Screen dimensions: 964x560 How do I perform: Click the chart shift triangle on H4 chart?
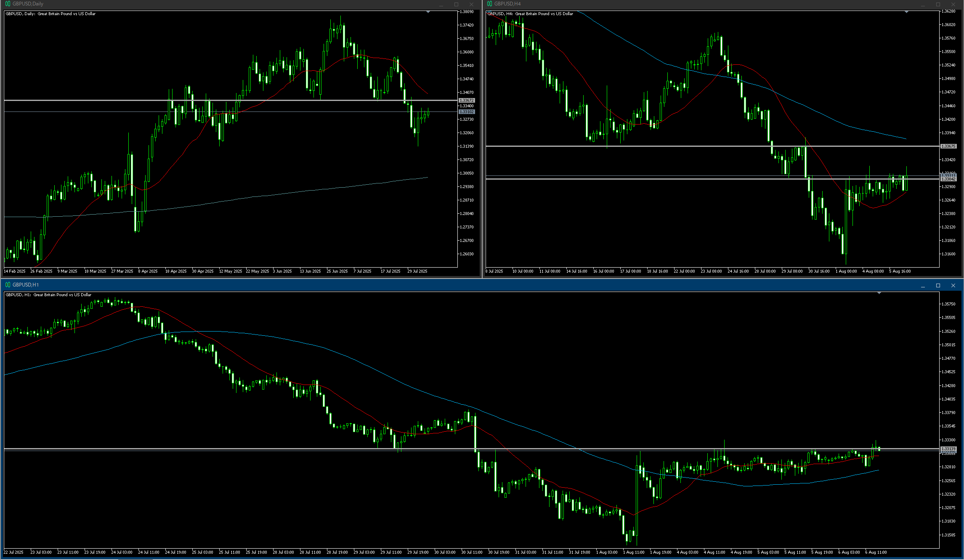coord(906,12)
